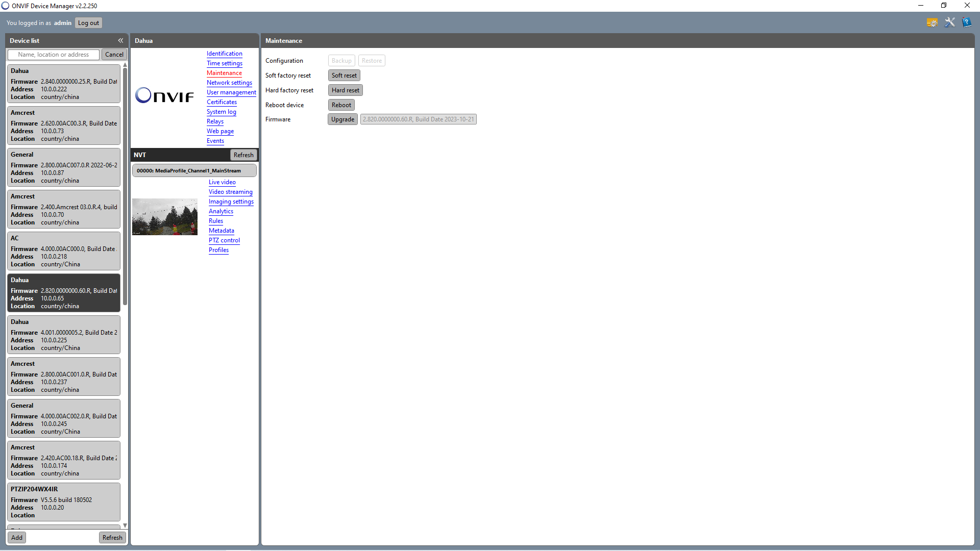Open the wrench and screwdriver tools icon
The width and height of the screenshot is (980, 551).
pyautogui.click(x=949, y=22)
